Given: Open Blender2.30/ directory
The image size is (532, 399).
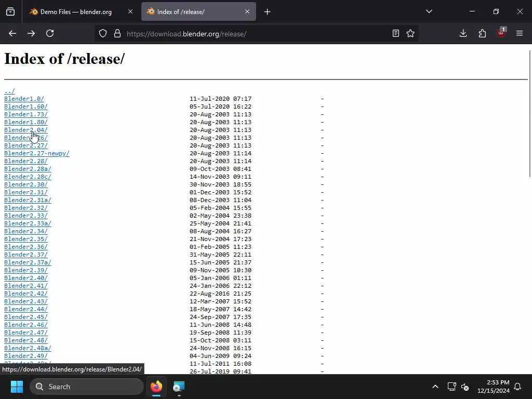Looking at the screenshot, I should pyautogui.click(x=26, y=184).
